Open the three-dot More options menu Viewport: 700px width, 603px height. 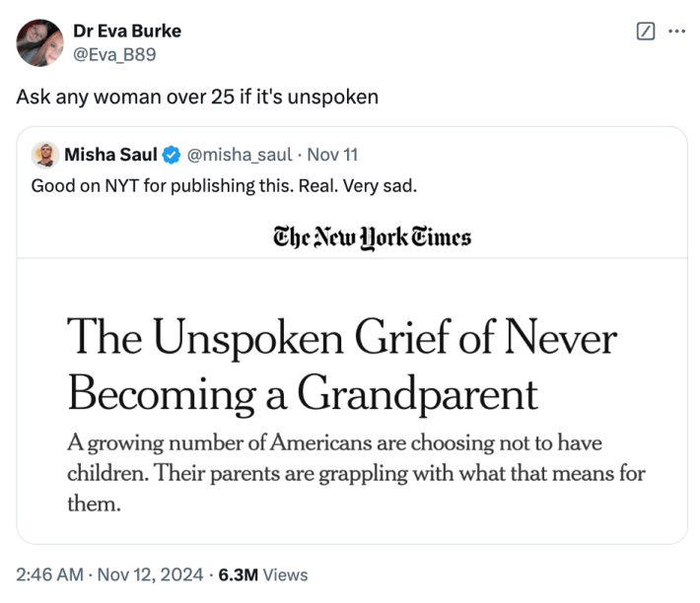tap(676, 31)
